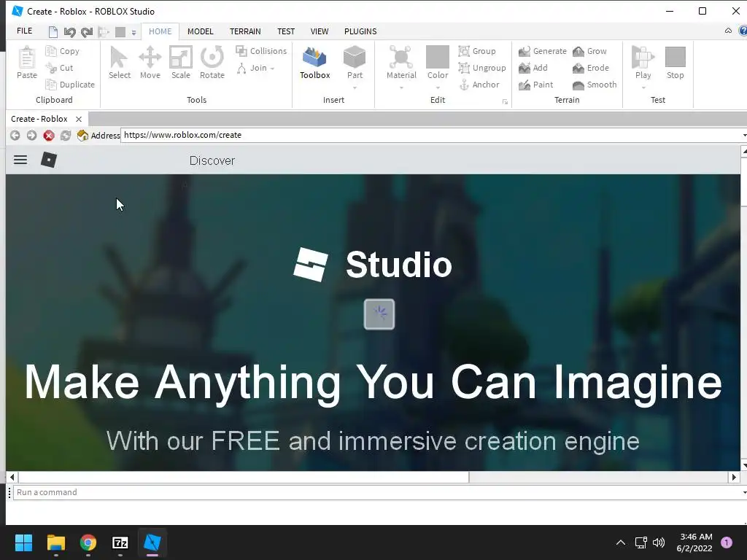Click the Duplicate button
The width and height of the screenshot is (747, 560).
pyautogui.click(x=69, y=85)
